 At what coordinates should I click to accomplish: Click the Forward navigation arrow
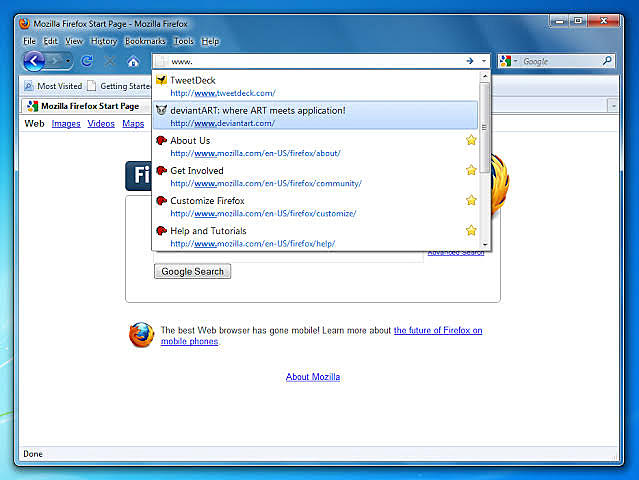coord(54,62)
